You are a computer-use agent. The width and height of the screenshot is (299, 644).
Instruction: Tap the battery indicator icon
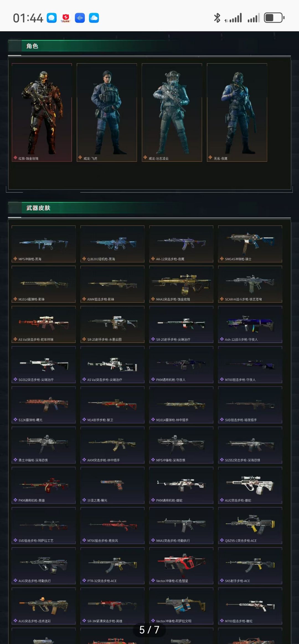click(274, 18)
